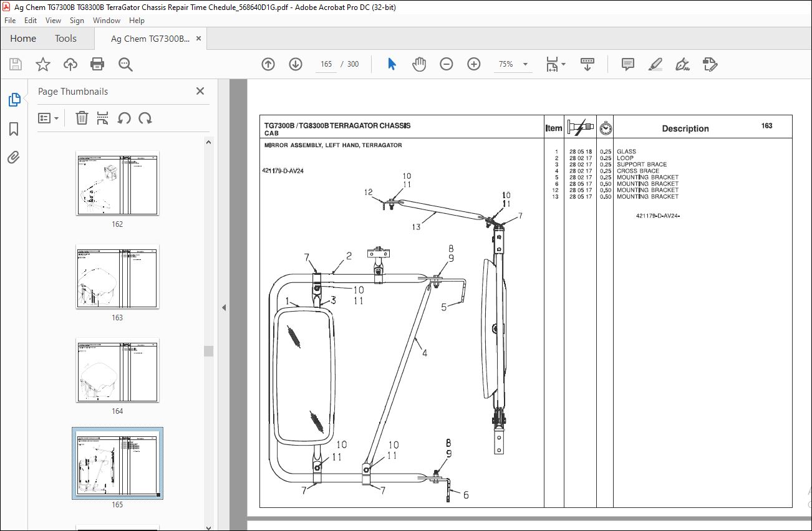This screenshot has width=812, height=531.
Task: Add a sticky note comment
Action: point(628,64)
